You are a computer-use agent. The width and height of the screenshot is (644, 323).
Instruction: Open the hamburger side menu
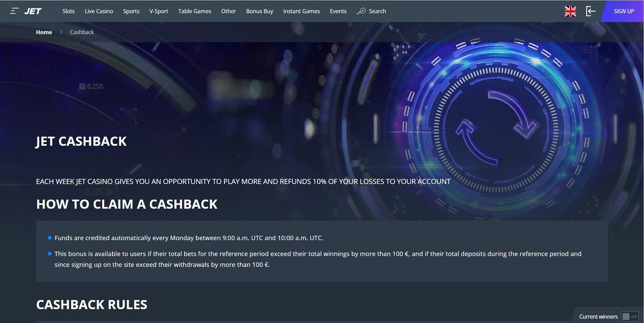tap(14, 11)
